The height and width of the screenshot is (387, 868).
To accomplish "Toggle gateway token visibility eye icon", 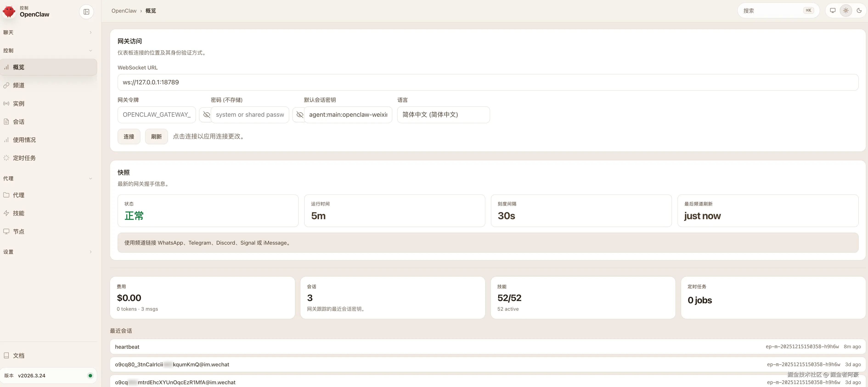I will coord(206,115).
